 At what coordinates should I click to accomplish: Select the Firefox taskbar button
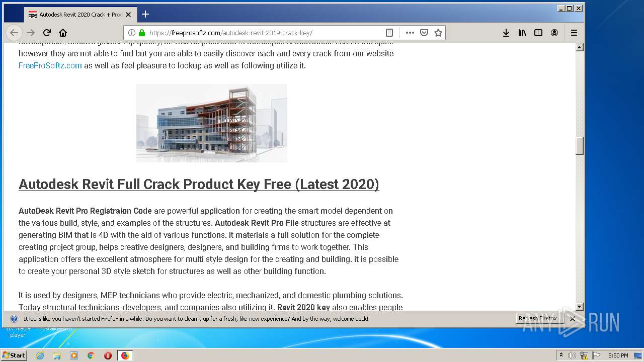[x=125, y=355]
